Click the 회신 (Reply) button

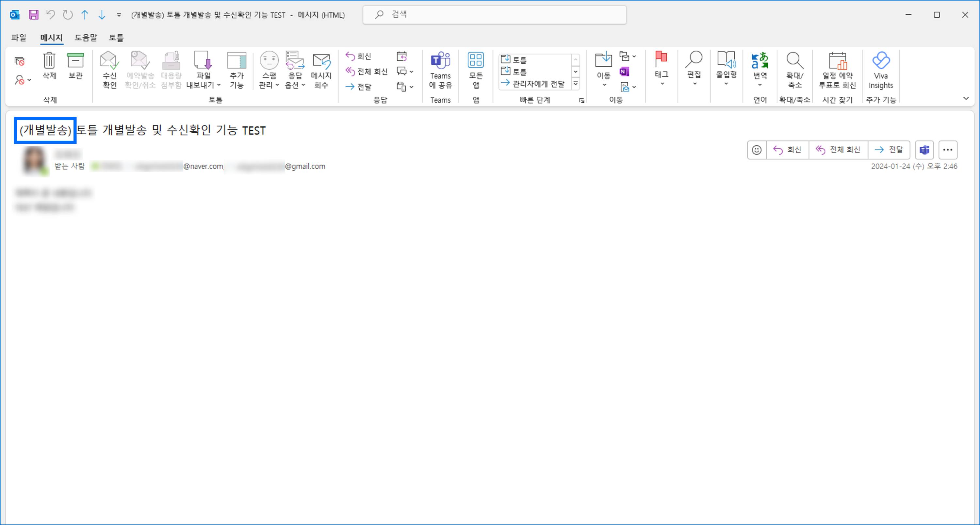coord(786,150)
